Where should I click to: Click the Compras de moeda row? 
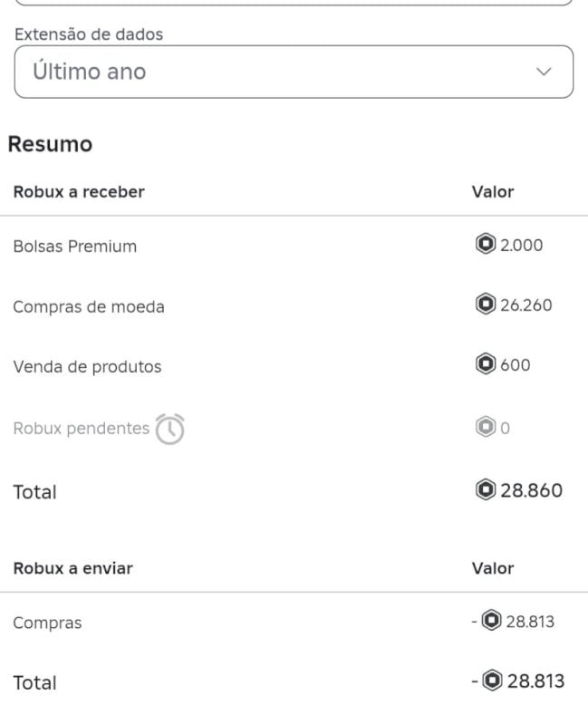coord(88,305)
